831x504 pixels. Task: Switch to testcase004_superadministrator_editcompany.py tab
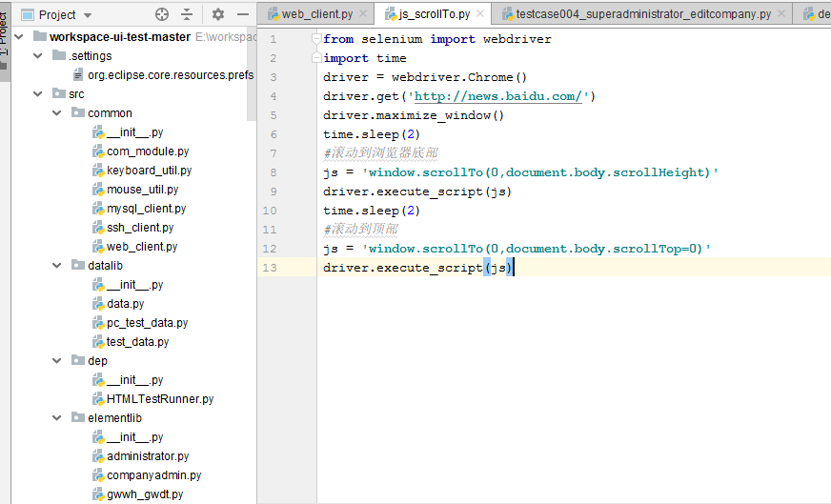[642, 14]
